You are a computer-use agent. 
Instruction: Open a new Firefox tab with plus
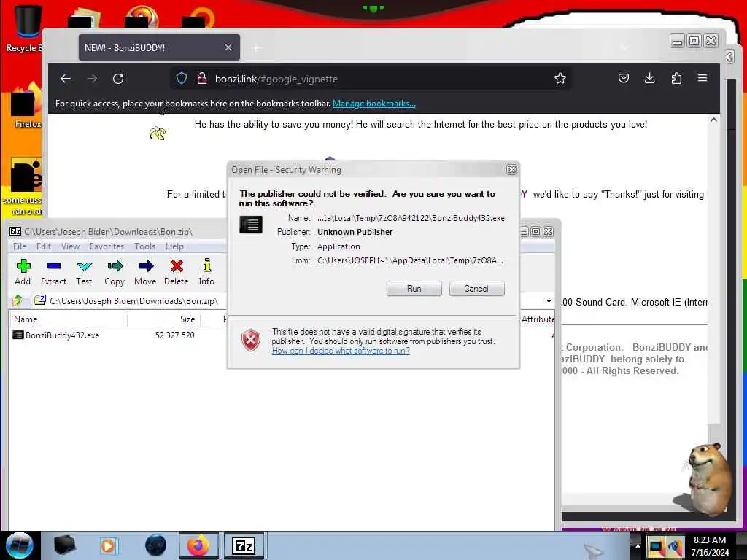(256, 48)
